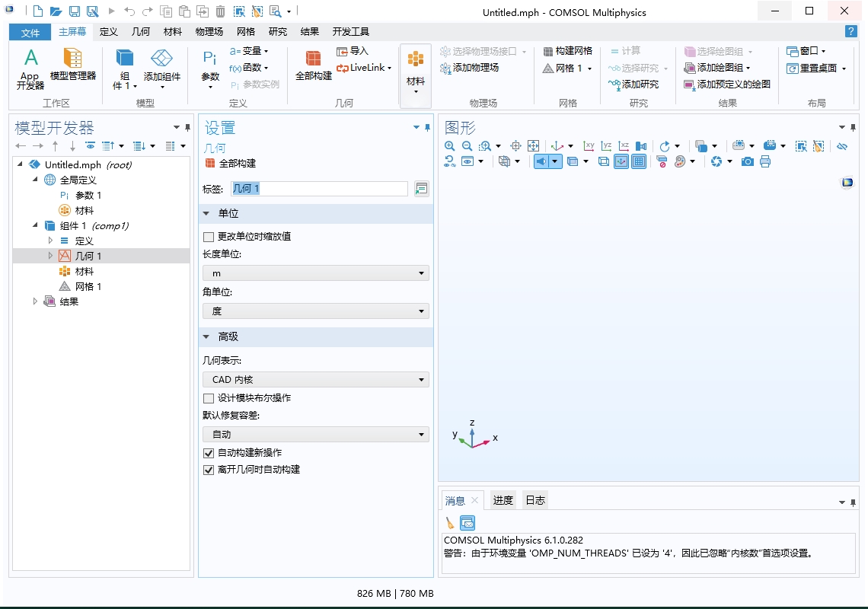Toggle the axis orientation display icon

[x=621, y=161]
